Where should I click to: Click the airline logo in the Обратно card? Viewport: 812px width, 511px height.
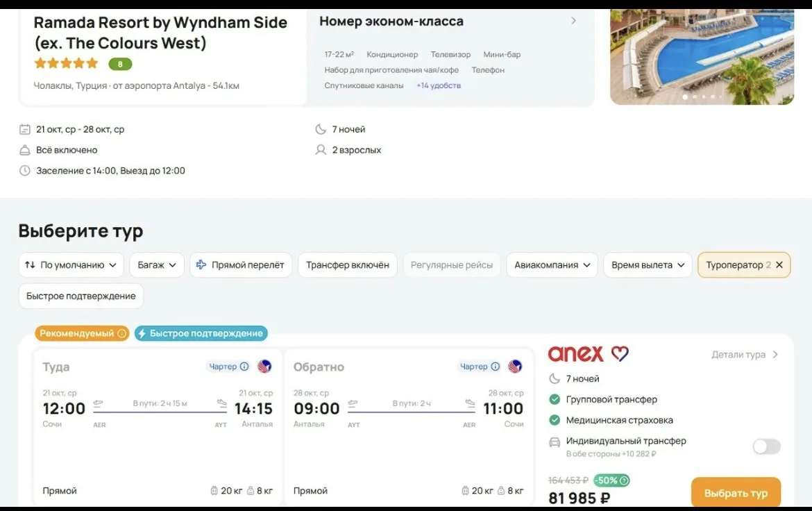[x=515, y=367]
